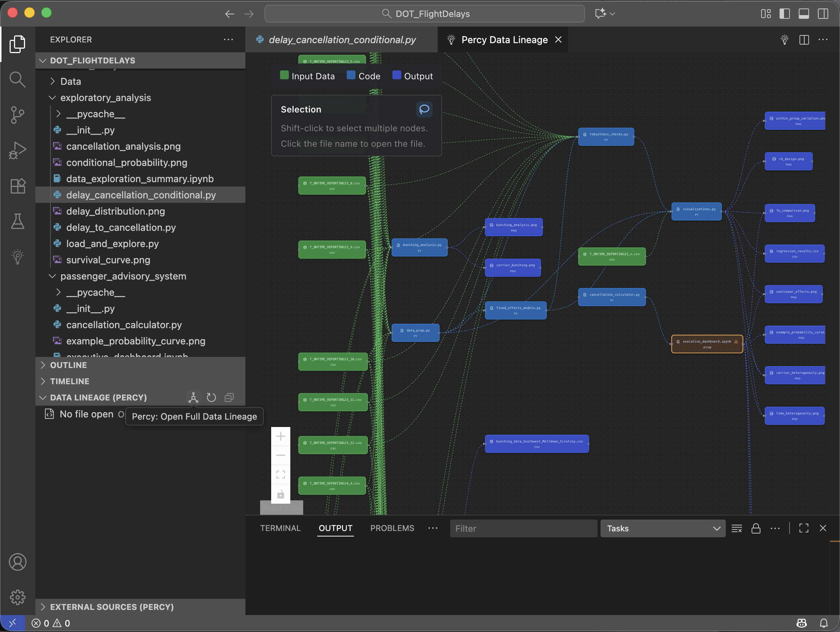Open the Tasks dropdown in the Output panel

662,528
